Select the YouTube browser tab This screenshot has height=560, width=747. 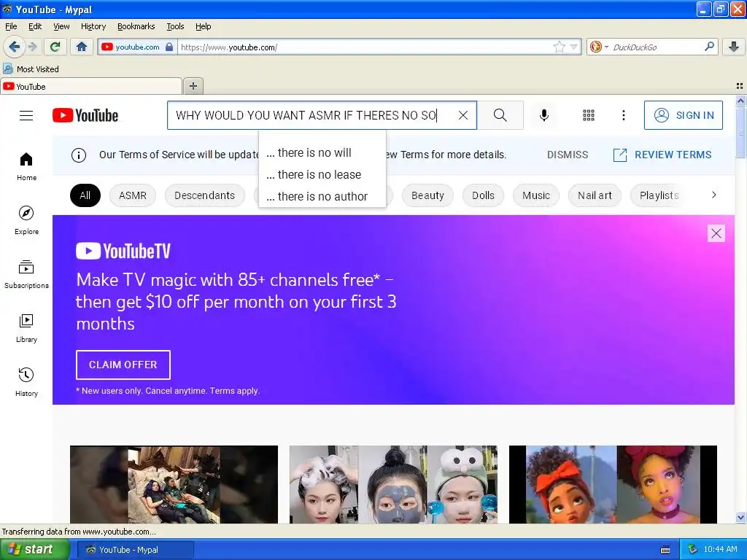point(91,86)
